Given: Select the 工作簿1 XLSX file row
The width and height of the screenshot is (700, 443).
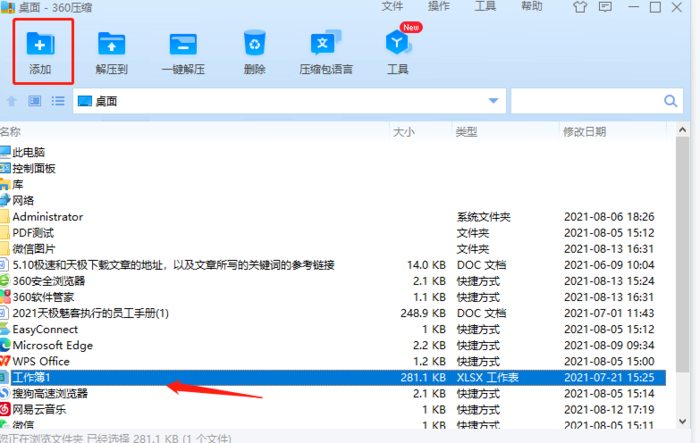Looking at the screenshot, I should coord(200,377).
